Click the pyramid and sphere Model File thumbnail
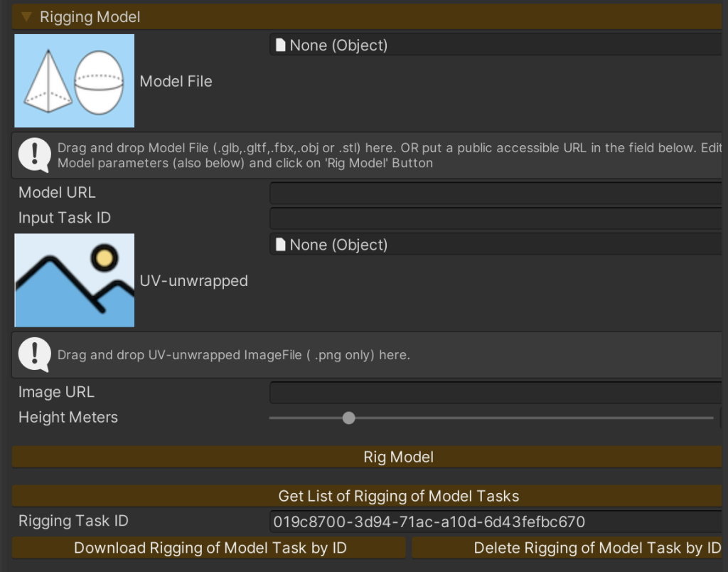728x572 pixels. click(x=75, y=81)
